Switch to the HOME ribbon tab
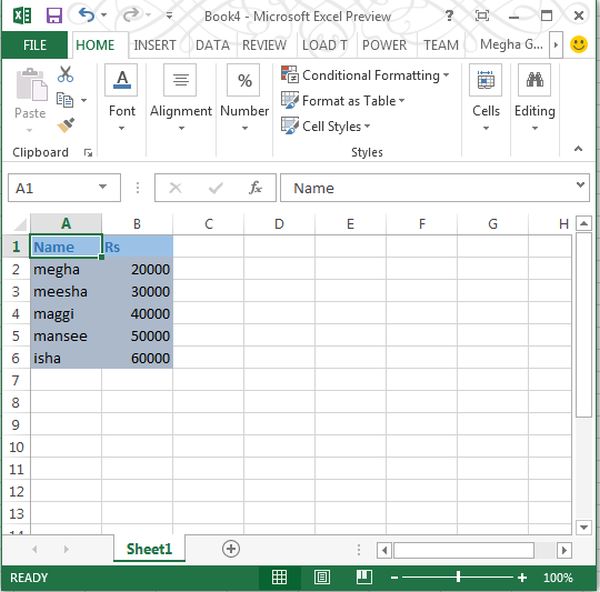This screenshot has height=592, width=600. coord(95,45)
